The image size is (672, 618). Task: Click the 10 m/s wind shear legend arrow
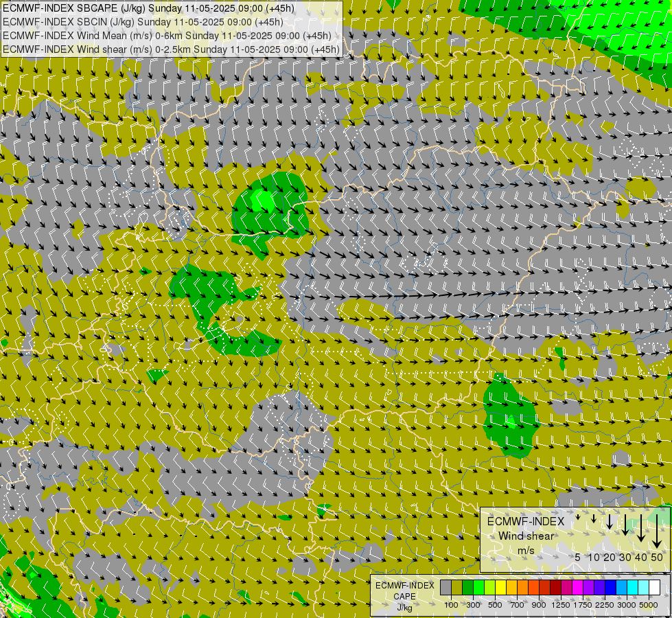pyautogui.click(x=594, y=518)
